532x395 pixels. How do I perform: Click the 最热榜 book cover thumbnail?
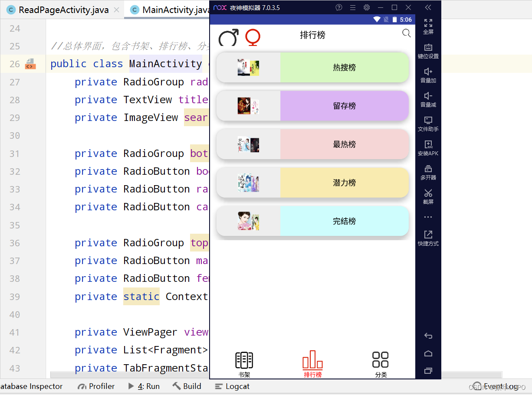248,144
